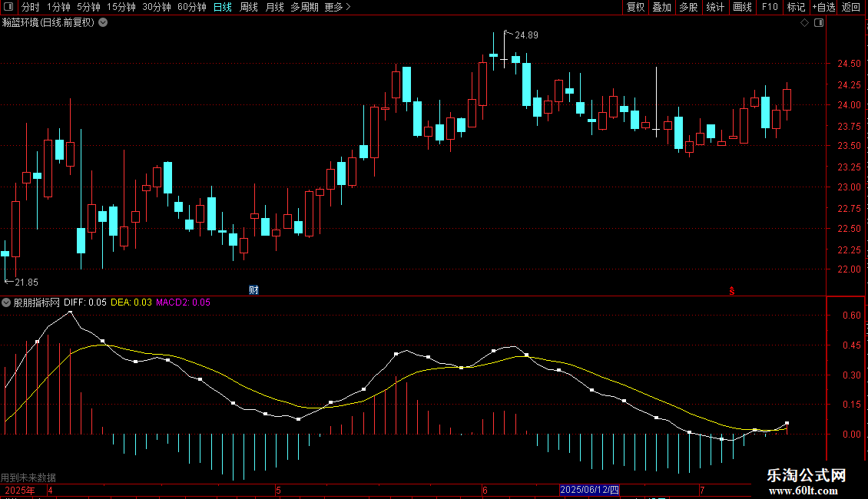Click the 标记 mark button
868x499 pixels.
coord(796,7)
